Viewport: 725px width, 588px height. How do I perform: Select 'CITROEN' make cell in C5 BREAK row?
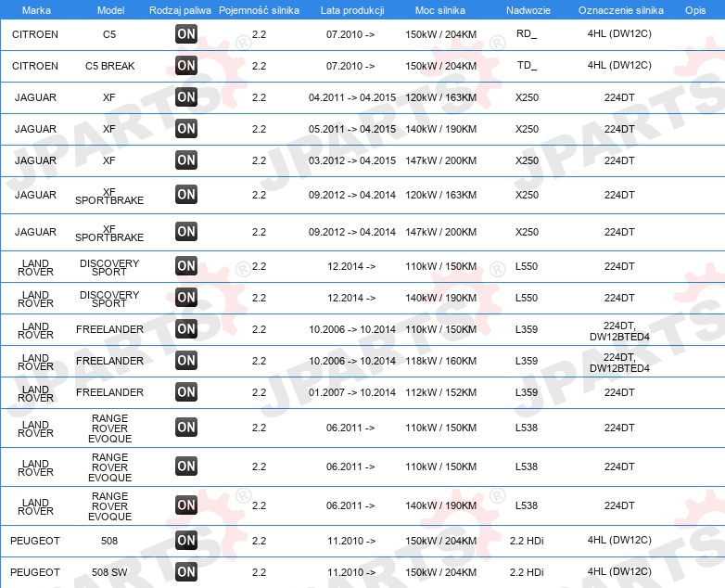(35, 66)
